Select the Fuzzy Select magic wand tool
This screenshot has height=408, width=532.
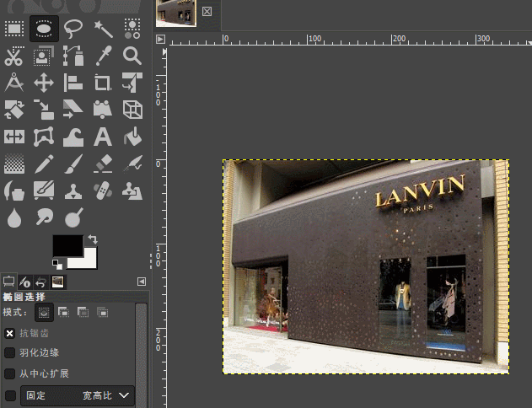103,29
